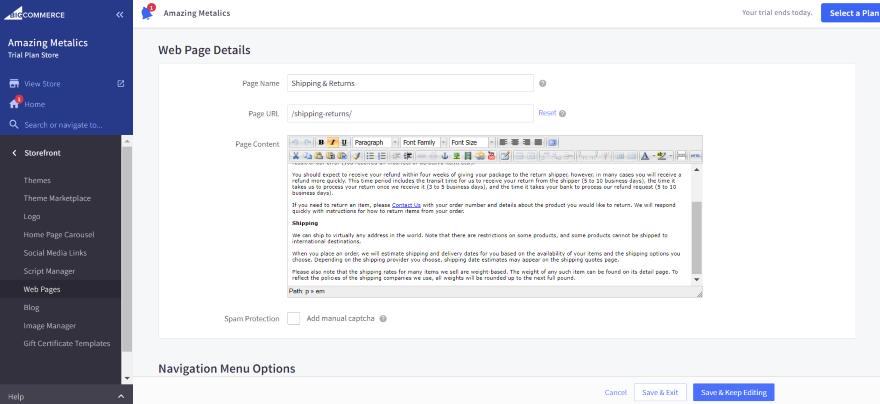Open Script Manager menu item
The height and width of the screenshot is (404, 880).
click(49, 272)
